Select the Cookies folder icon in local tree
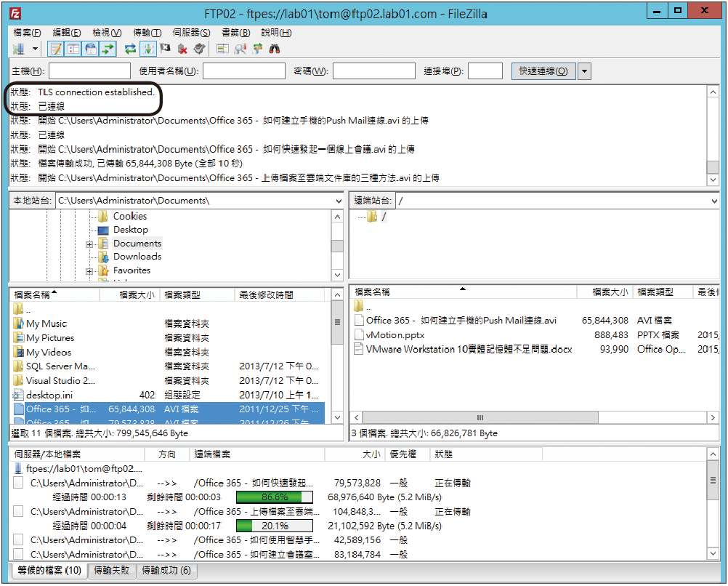The image size is (728, 586). point(103,216)
